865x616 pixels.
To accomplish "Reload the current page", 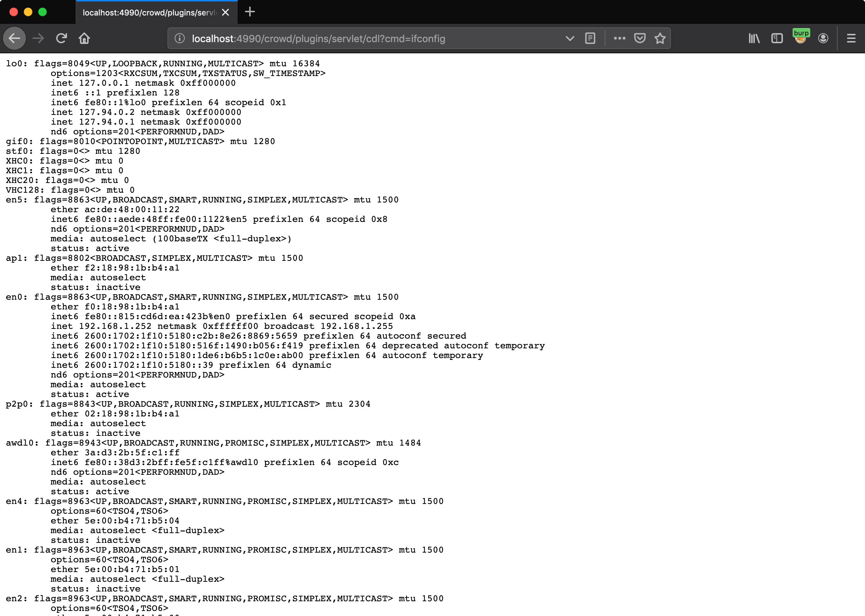I will click(62, 38).
